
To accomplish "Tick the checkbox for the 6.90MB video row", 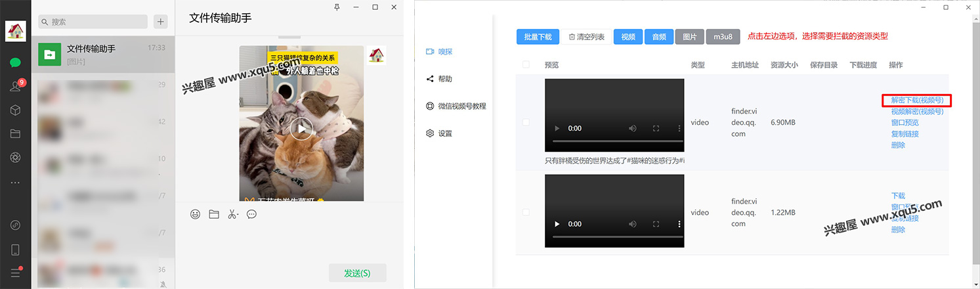I will [525, 122].
